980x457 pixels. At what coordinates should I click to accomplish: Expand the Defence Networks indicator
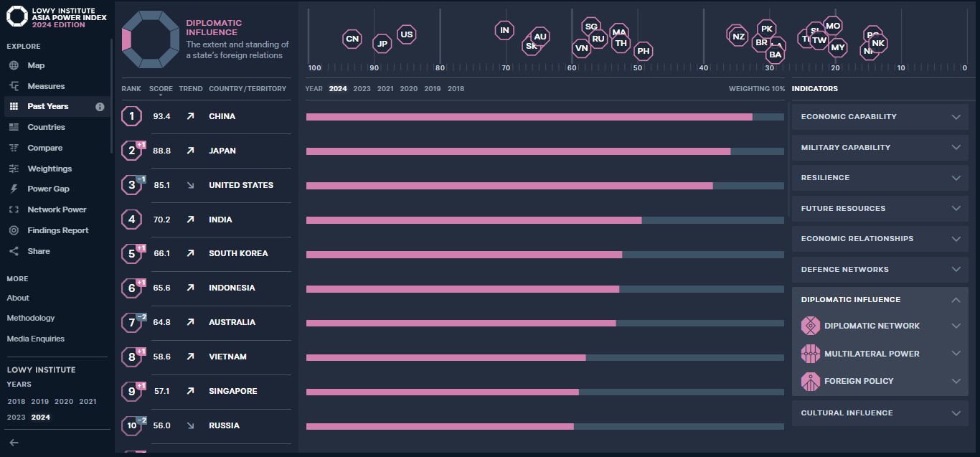coord(880,269)
